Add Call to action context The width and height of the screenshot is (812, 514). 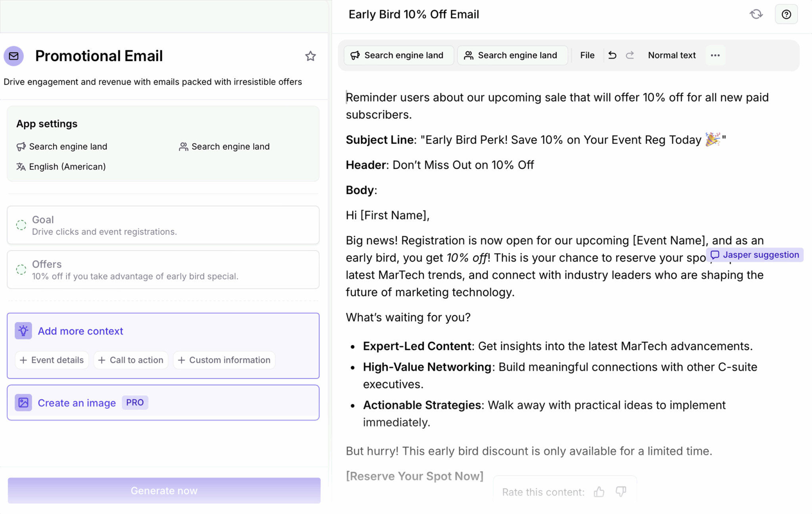click(130, 360)
